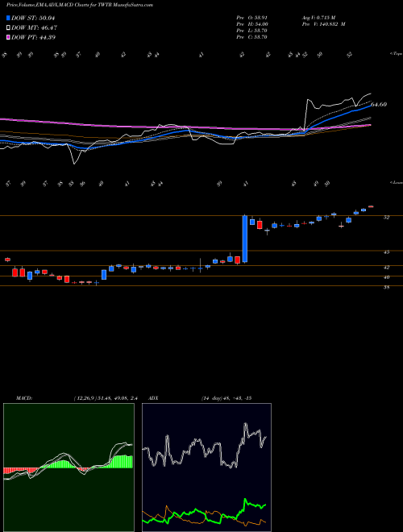Image resolution: width=403 pixels, height=532 pixels.
Task: Select the DOW ST: 50.04 label
Action: [33, 18]
